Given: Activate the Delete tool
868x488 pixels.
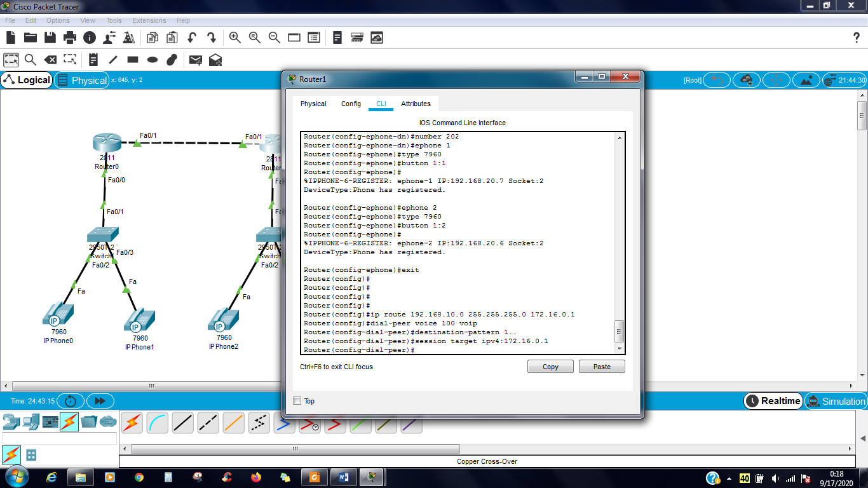Looking at the screenshot, I should click(50, 60).
